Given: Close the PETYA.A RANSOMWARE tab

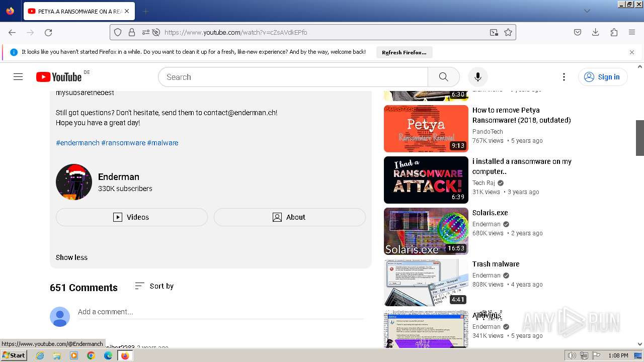Looking at the screenshot, I should tap(127, 11).
